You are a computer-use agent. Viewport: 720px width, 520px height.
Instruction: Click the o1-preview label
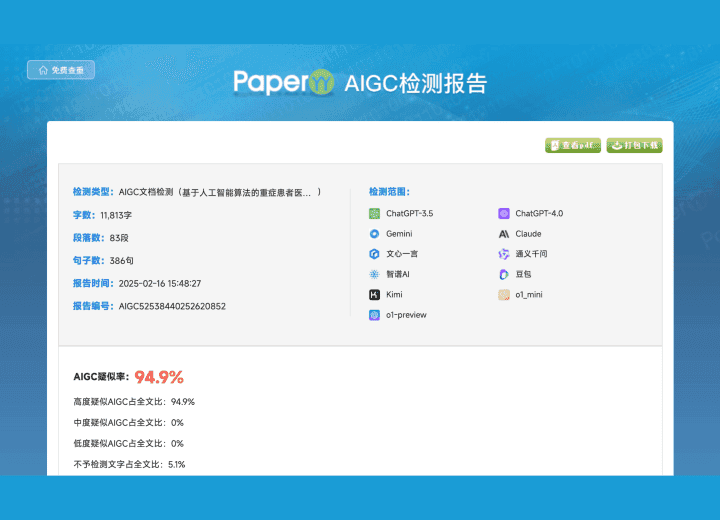pos(406,315)
